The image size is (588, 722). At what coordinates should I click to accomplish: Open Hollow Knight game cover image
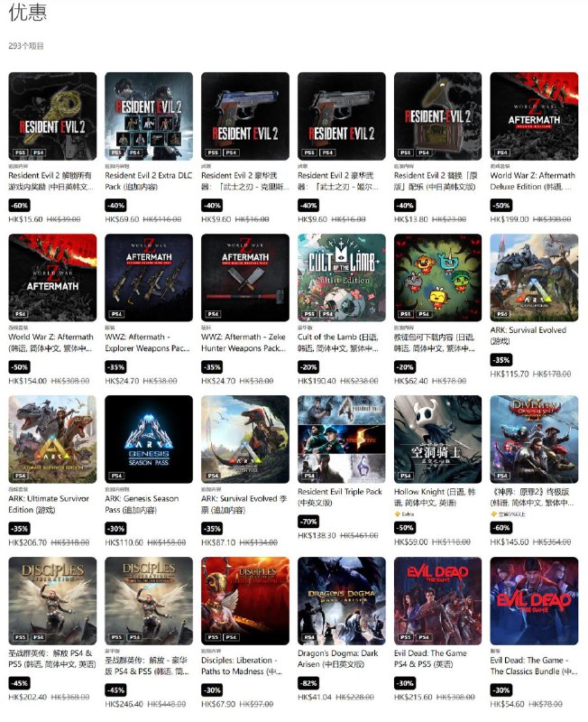click(x=437, y=440)
